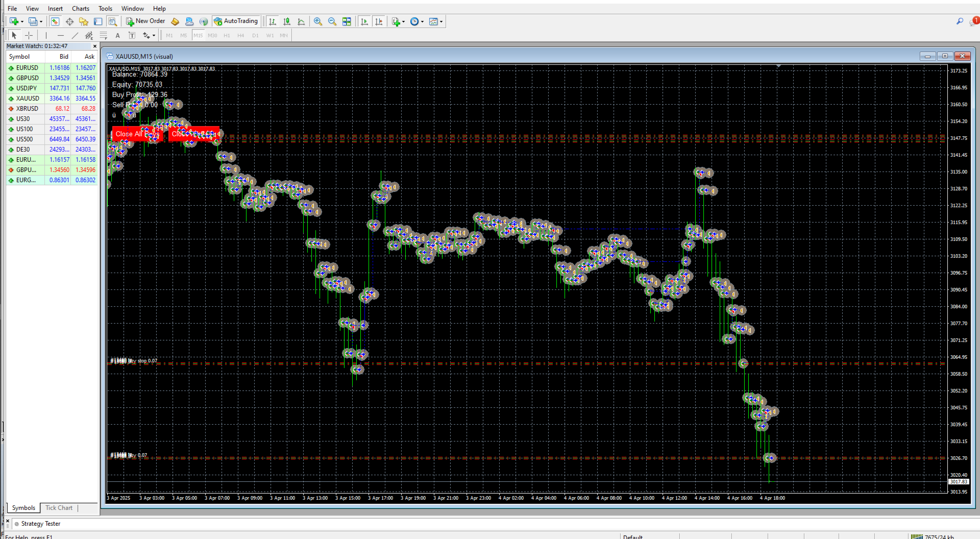Open the Help menu
980x539 pixels.
159,8
